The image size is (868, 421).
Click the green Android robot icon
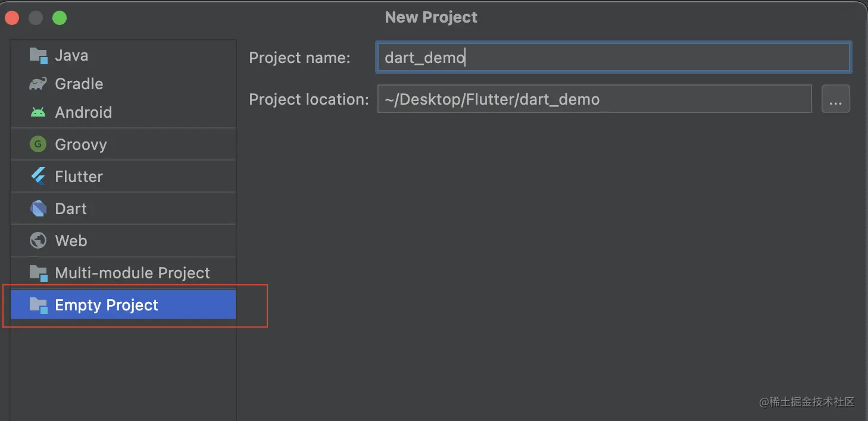click(38, 112)
